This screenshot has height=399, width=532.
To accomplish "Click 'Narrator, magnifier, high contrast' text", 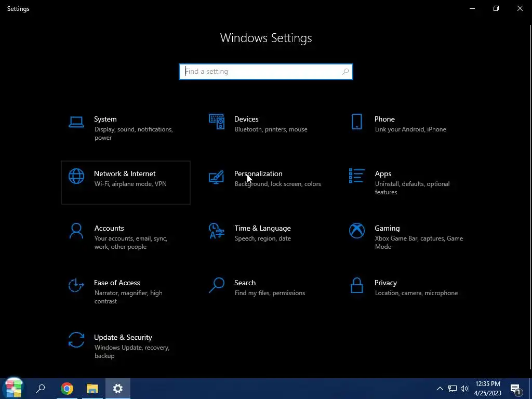I will point(128,297).
